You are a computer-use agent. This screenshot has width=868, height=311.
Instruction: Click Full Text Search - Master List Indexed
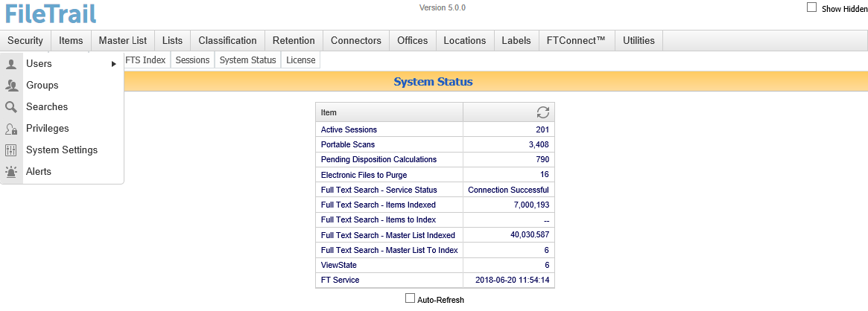(x=388, y=235)
